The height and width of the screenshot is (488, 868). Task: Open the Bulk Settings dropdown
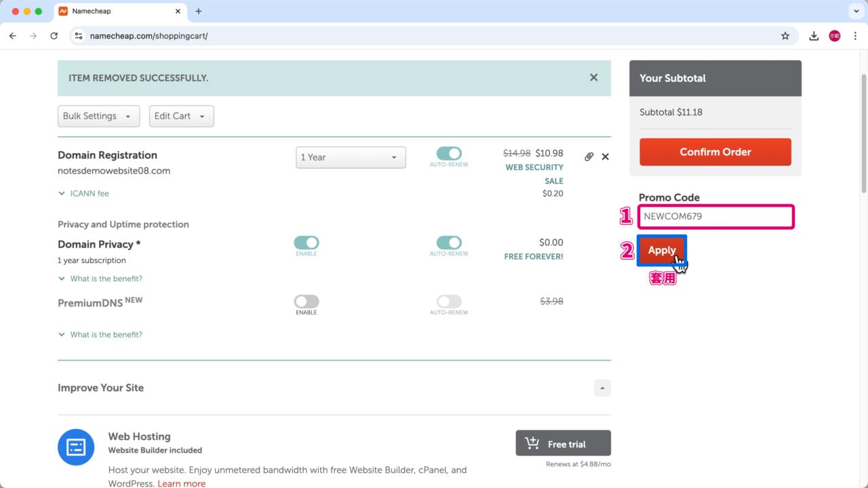click(98, 116)
